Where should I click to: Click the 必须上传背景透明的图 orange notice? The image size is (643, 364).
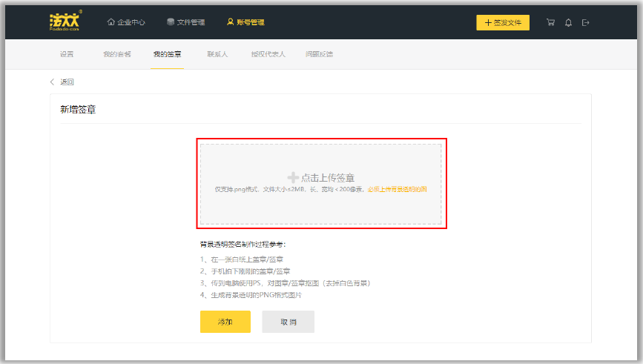tap(397, 189)
